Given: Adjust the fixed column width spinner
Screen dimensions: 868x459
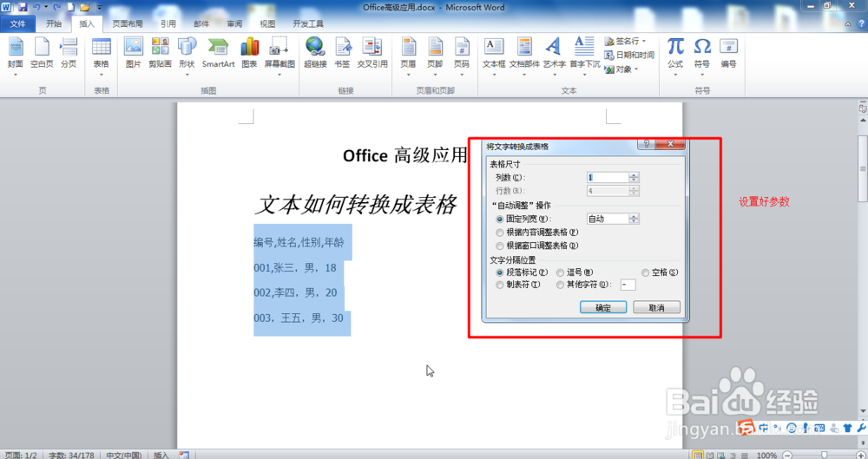Looking at the screenshot, I should (x=634, y=220).
